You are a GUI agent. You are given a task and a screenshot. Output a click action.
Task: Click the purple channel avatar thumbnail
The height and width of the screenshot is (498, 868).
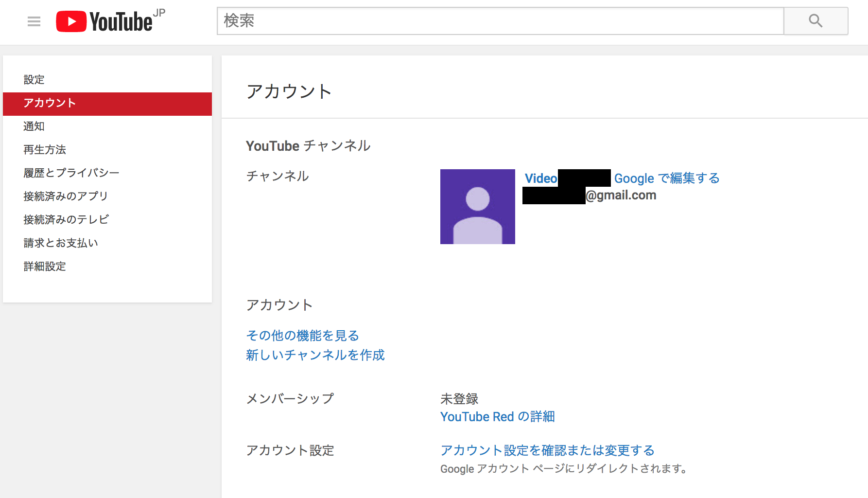(477, 207)
